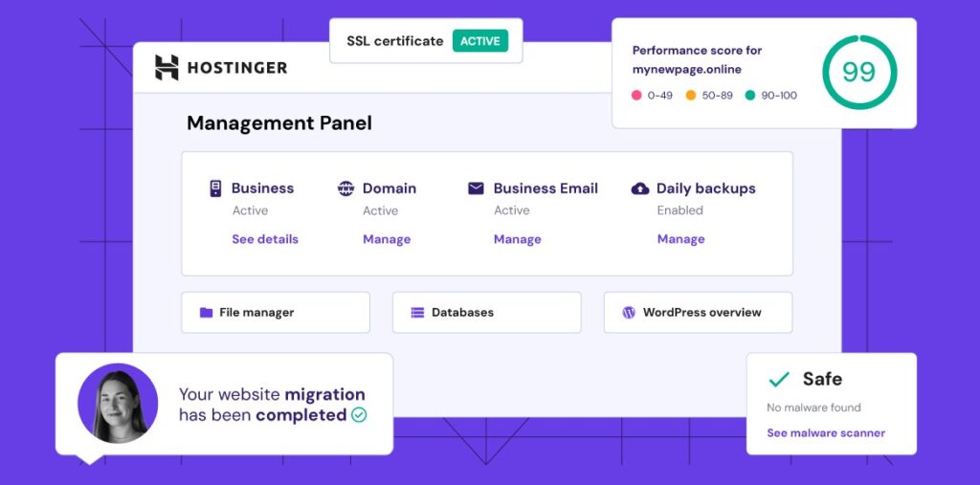Click the Business hosting server icon

(x=215, y=188)
